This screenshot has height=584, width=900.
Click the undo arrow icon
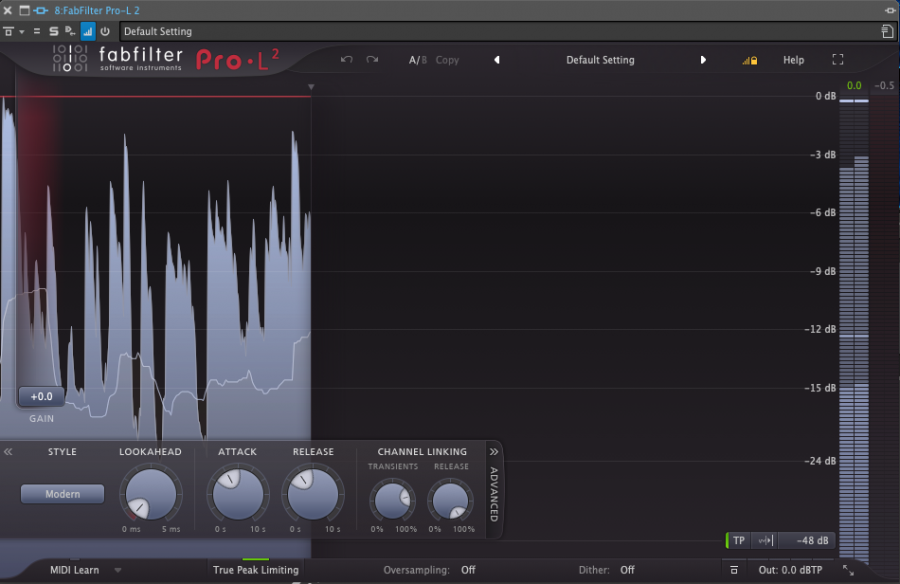347,60
